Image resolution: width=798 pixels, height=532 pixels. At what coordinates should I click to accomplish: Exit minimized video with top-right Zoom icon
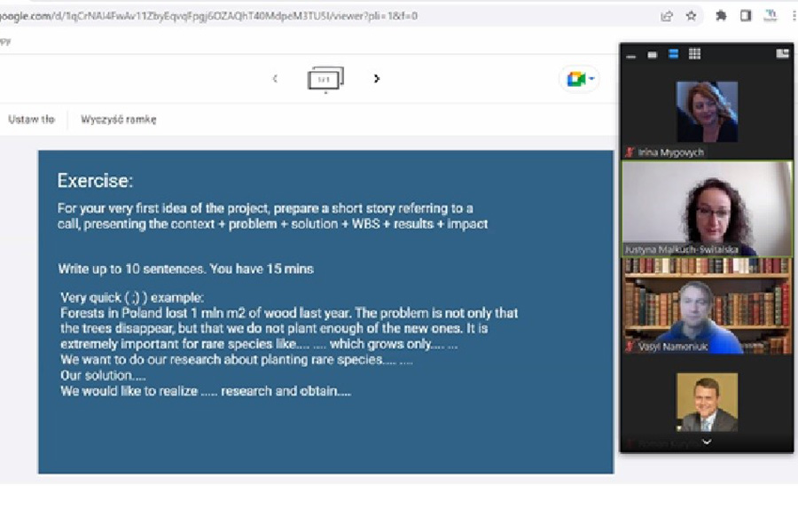point(783,53)
